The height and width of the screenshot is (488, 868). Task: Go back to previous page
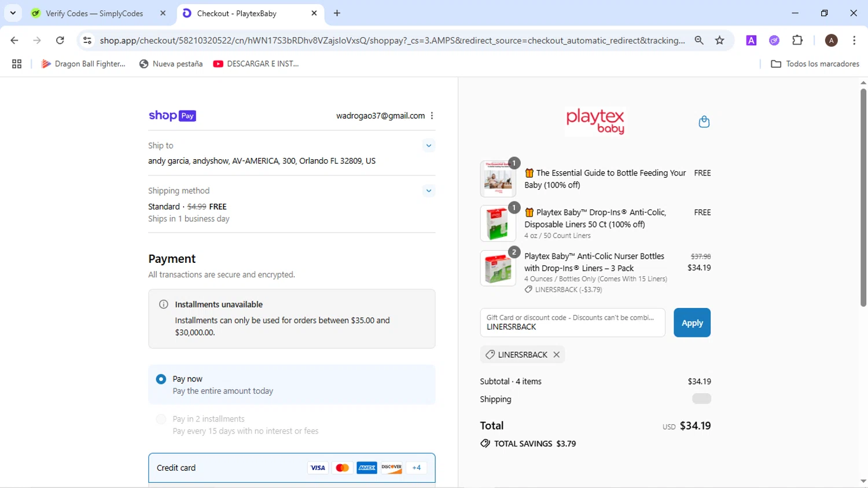tap(14, 41)
